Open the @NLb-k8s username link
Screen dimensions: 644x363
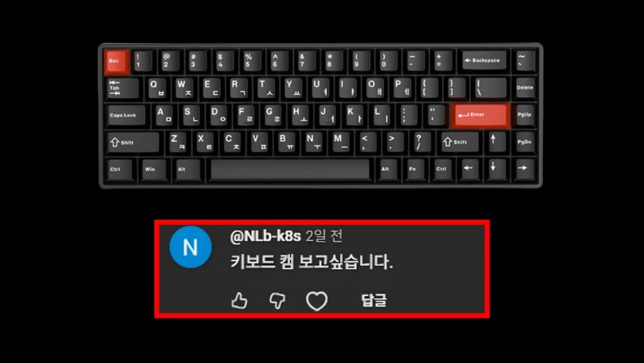265,236
